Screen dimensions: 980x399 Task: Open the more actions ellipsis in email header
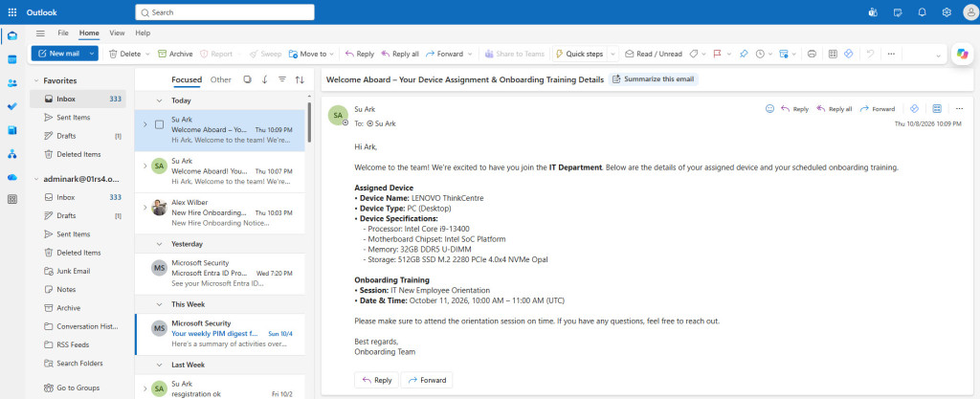click(x=959, y=109)
